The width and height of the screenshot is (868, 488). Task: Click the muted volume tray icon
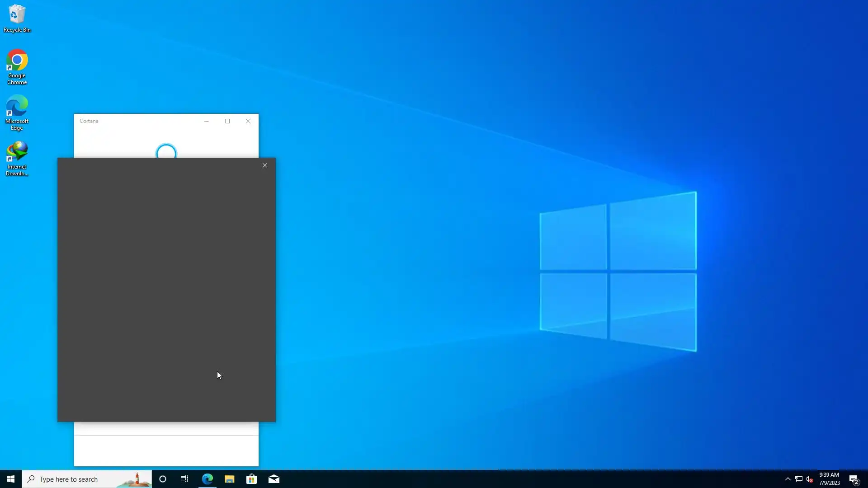pos(810,479)
